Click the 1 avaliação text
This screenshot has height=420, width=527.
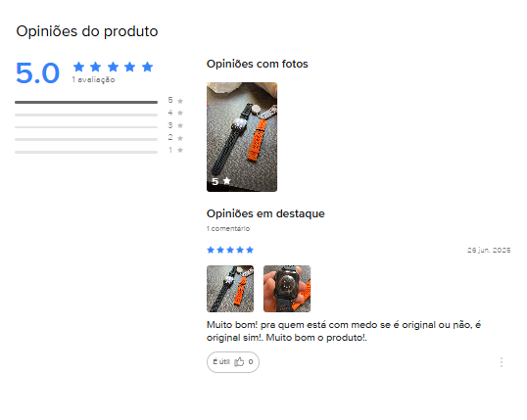93,79
